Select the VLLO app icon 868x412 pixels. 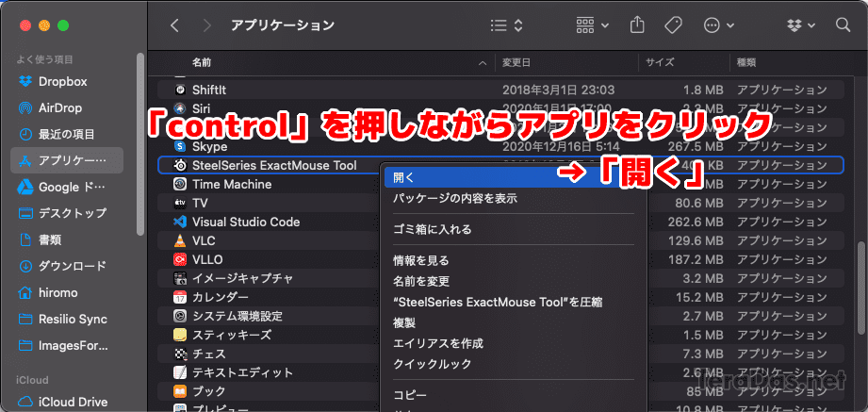click(x=180, y=259)
